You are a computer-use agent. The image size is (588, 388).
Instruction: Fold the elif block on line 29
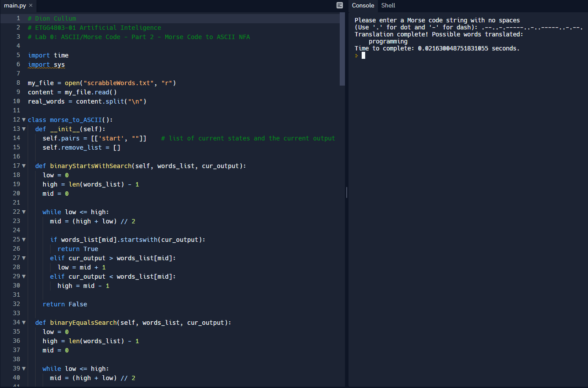(x=24, y=277)
